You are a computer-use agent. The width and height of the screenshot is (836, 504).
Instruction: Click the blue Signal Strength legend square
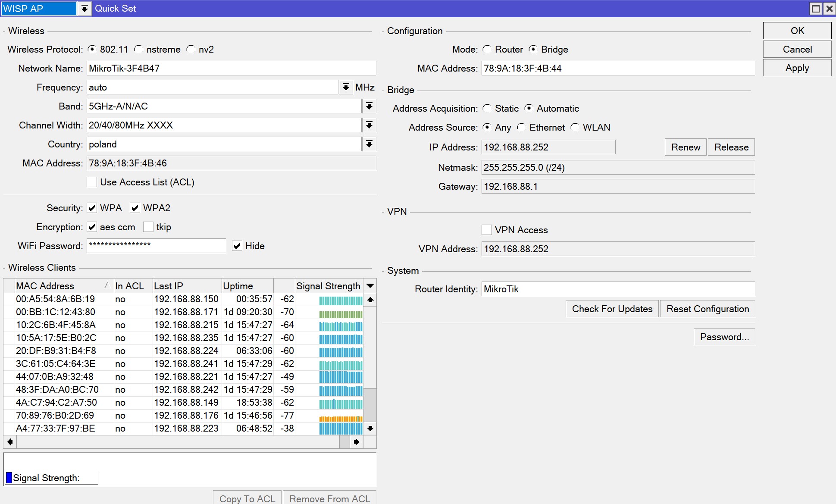(9, 478)
